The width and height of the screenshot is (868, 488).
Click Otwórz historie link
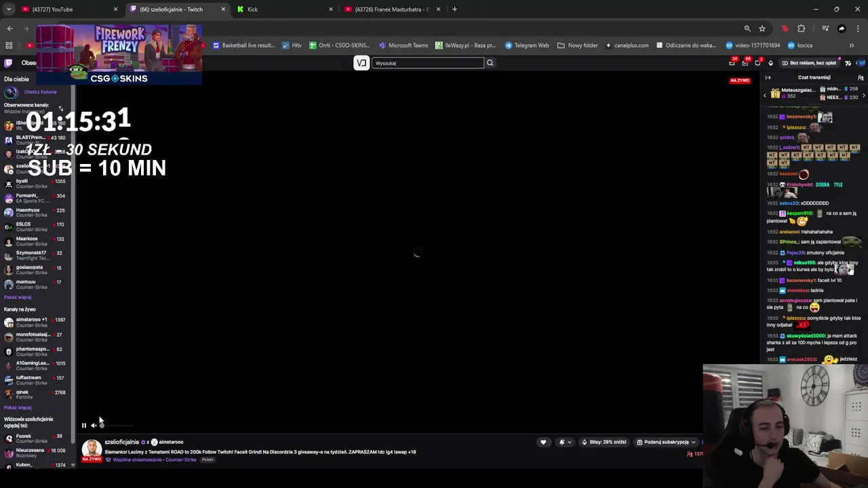(40, 92)
